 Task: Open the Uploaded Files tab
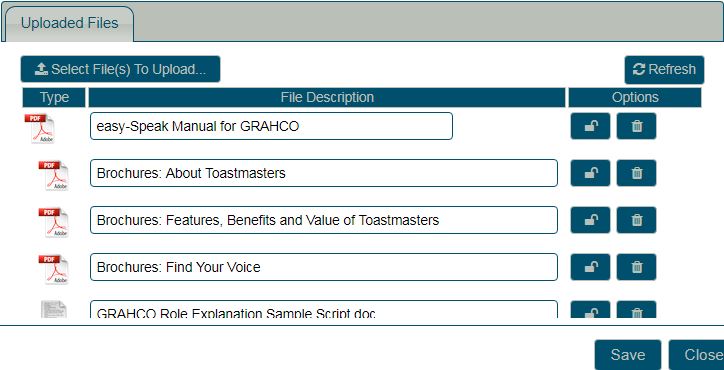pos(69,24)
